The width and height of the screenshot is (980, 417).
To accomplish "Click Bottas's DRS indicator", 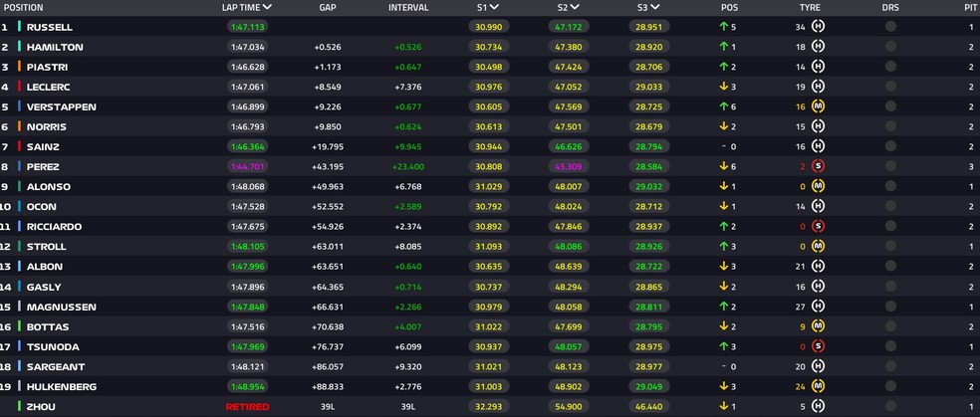I will [x=890, y=325].
